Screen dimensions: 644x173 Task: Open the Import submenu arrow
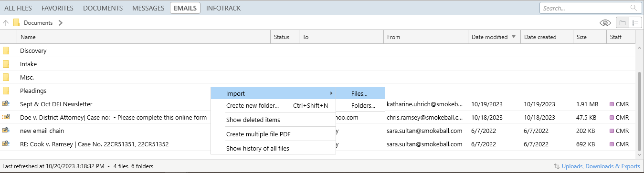click(331, 92)
